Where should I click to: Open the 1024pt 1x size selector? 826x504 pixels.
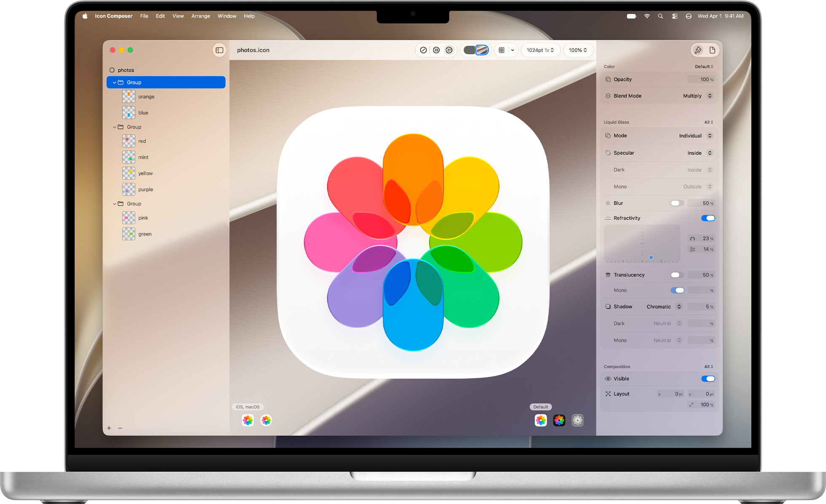[541, 50]
